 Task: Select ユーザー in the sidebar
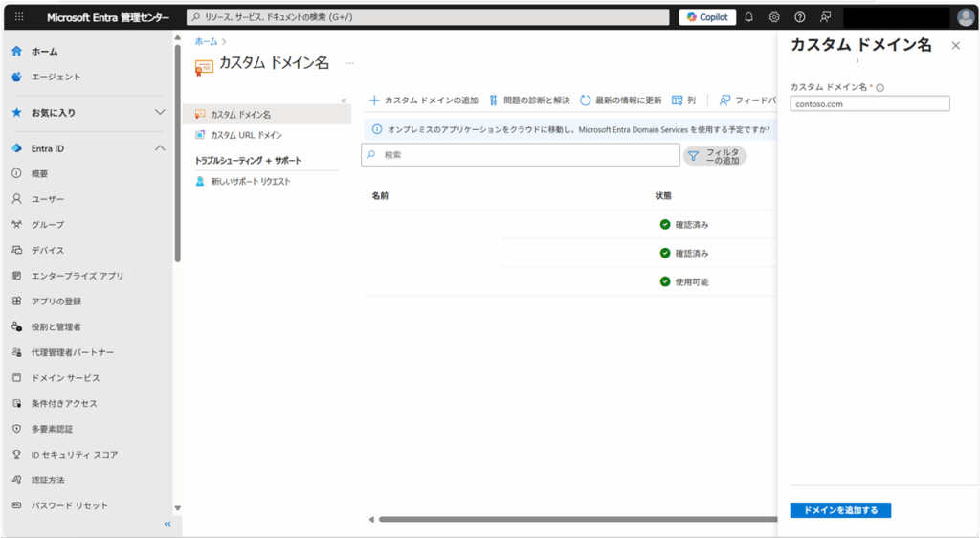tap(48, 199)
